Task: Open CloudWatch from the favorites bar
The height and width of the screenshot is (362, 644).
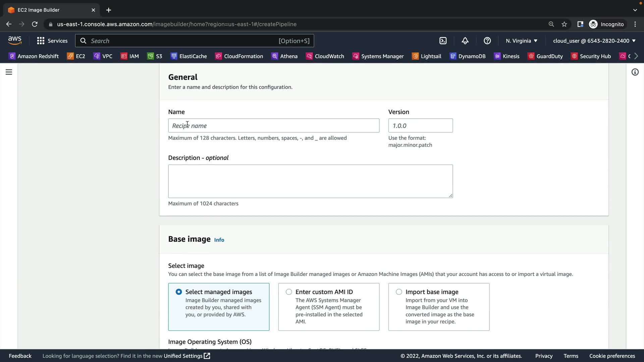Action: 325,56
